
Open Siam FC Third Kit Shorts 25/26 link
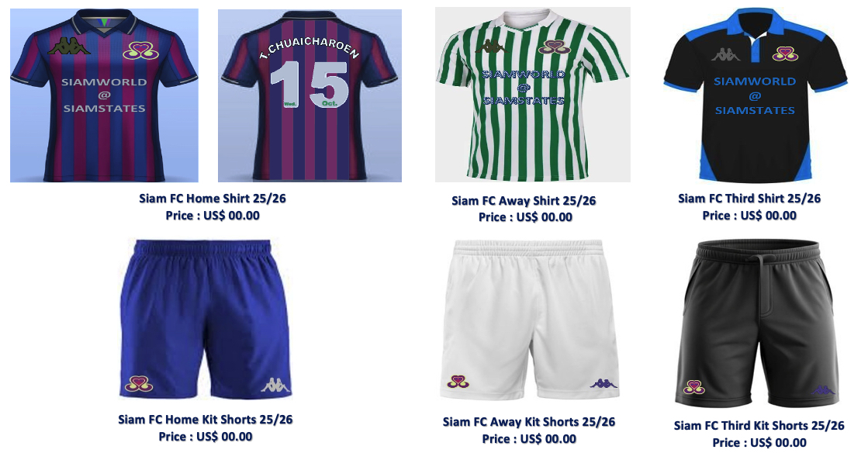[x=759, y=426]
